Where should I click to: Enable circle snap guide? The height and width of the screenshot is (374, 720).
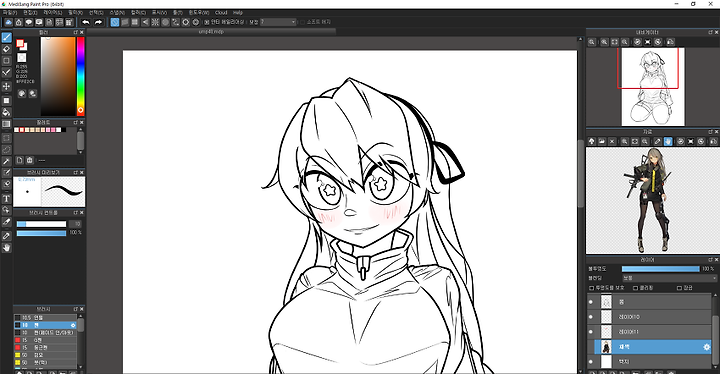click(x=165, y=22)
